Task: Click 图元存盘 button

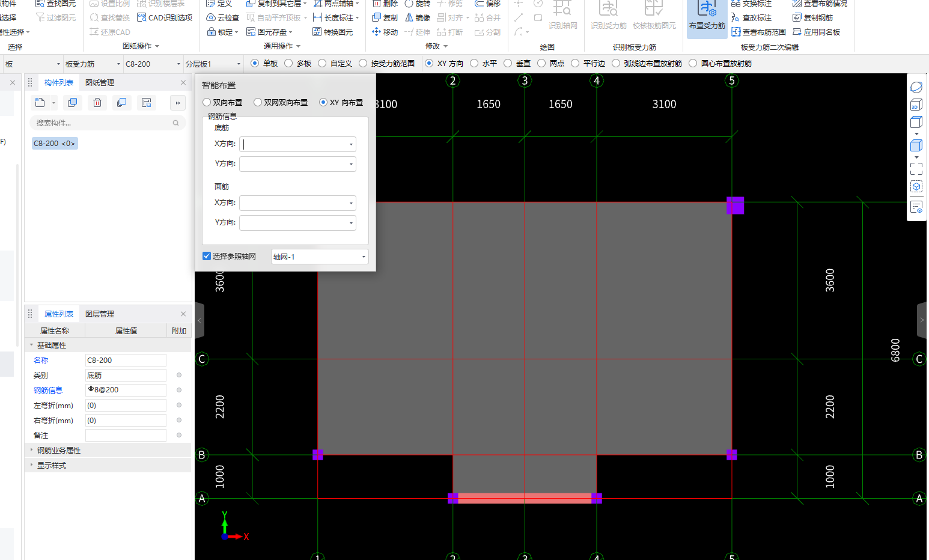Action: click(270, 32)
